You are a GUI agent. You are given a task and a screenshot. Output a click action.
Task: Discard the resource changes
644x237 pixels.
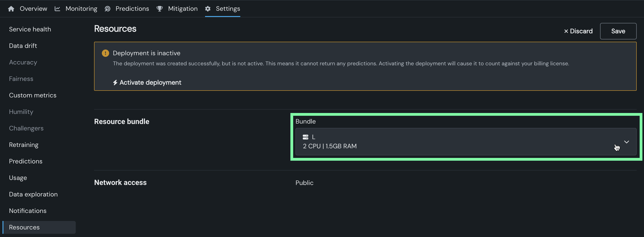578,31
